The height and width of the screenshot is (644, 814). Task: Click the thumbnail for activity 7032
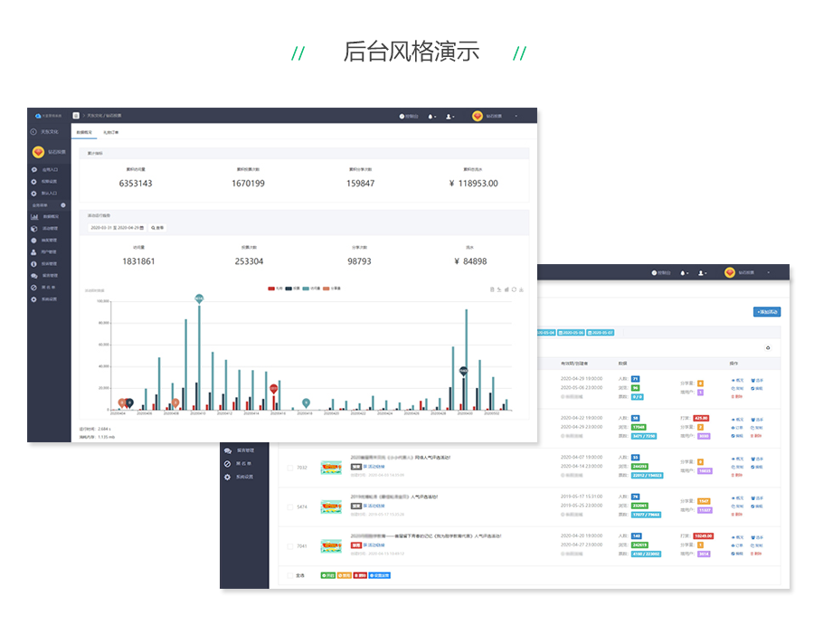[330, 469]
